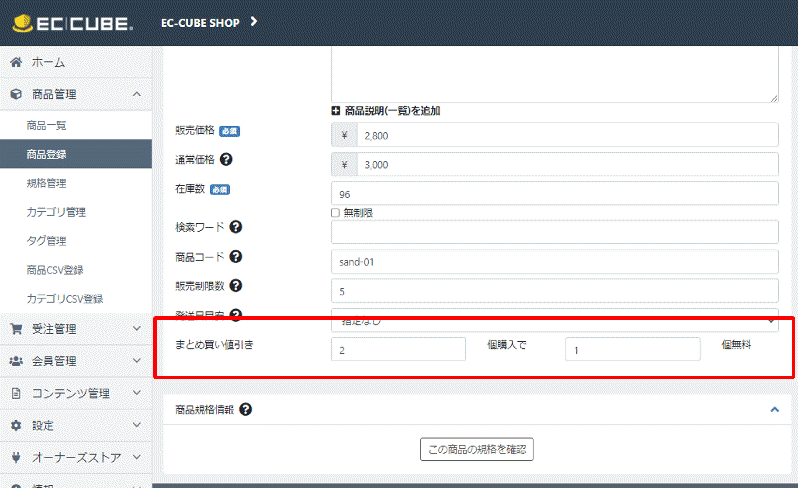Click the EC-CUBE SHOP header link
798x488 pixels.
209,22
